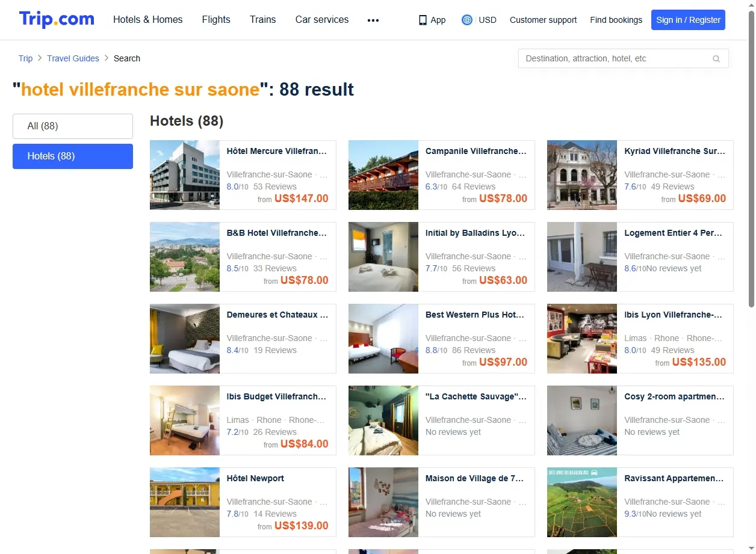Click the Trip.com logo
This screenshot has width=756, height=554.
(x=57, y=19)
